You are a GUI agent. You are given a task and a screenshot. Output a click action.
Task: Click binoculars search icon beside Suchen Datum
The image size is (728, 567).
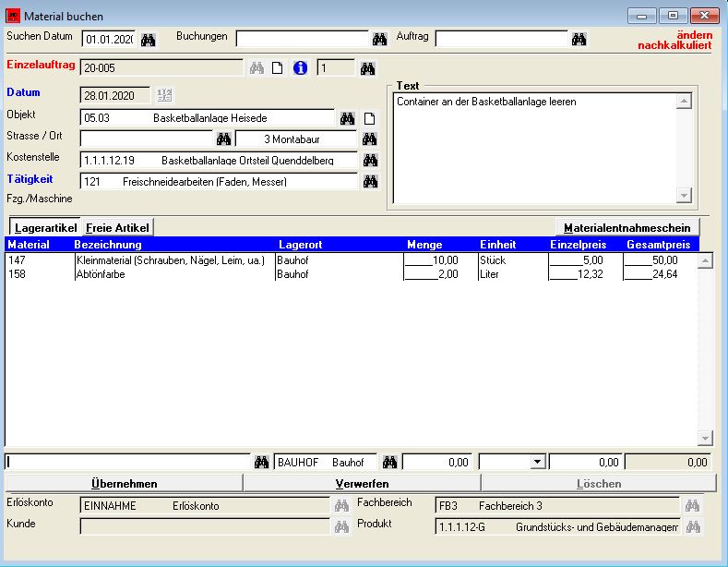(149, 39)
